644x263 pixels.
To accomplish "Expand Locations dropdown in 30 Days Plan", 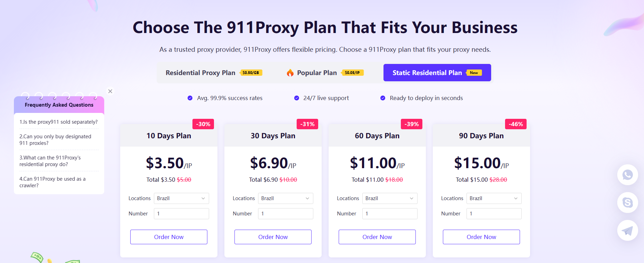I will pyautogui.click(x=286, y=198).
